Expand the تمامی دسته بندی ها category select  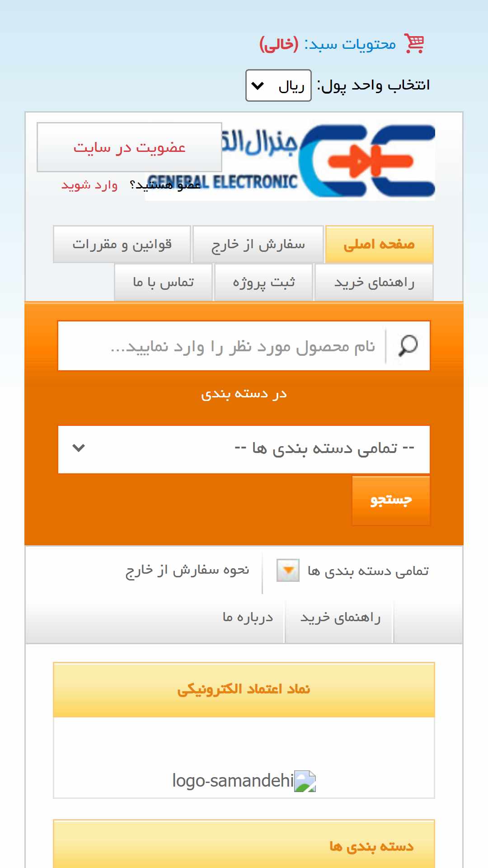coord(244,449)
